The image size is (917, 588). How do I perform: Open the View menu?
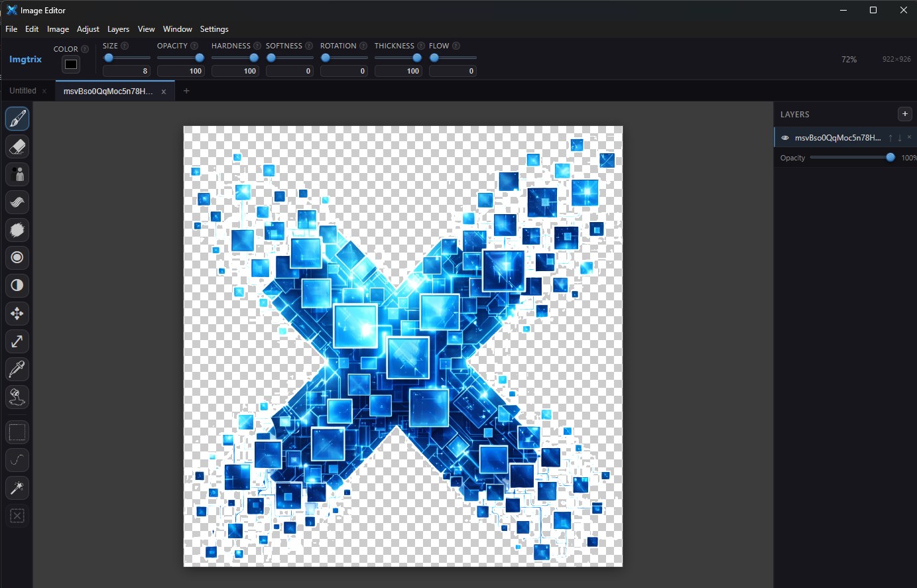[146, 29]
